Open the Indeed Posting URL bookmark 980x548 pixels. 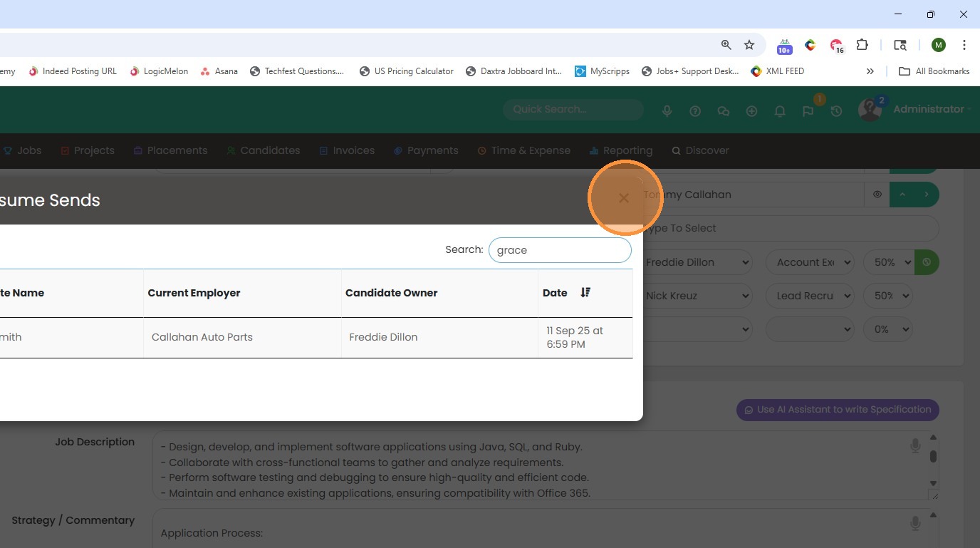pos(73,71)
